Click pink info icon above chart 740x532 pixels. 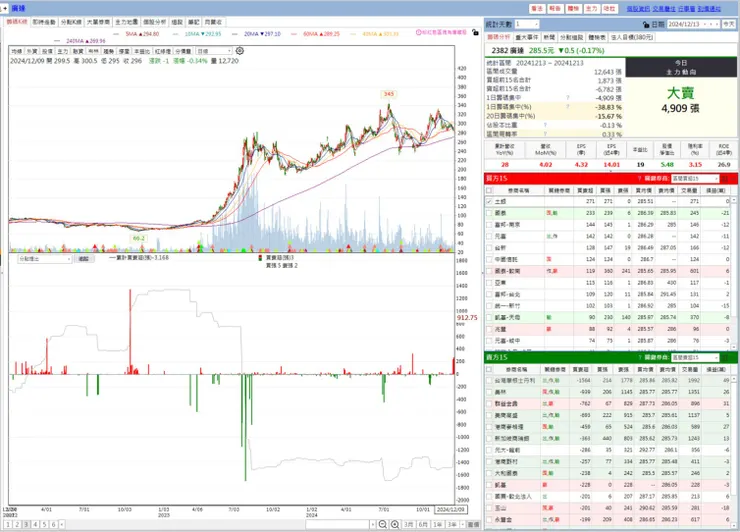tap(419, 33)
